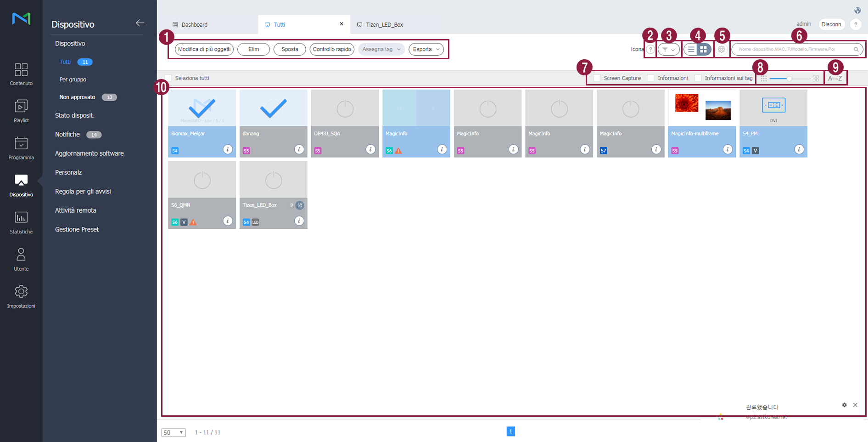Enable the Screen Capture checkbox

597,78
